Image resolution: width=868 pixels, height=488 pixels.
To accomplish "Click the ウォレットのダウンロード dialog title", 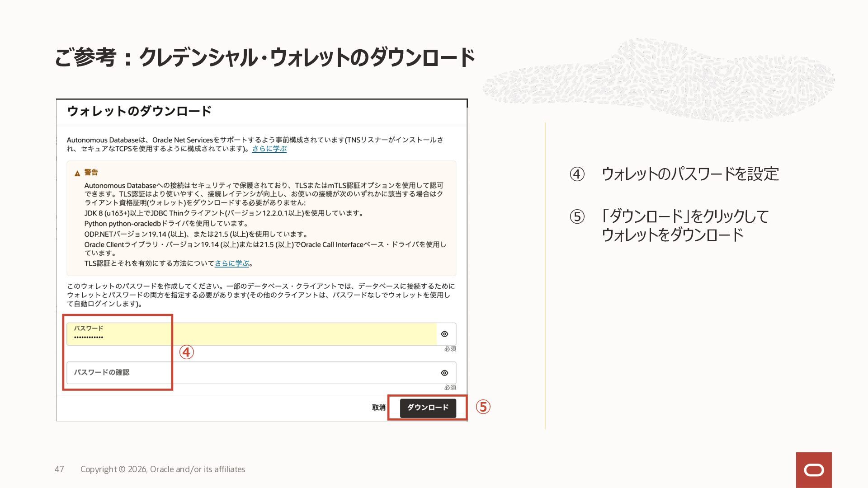I will (139, 111).
